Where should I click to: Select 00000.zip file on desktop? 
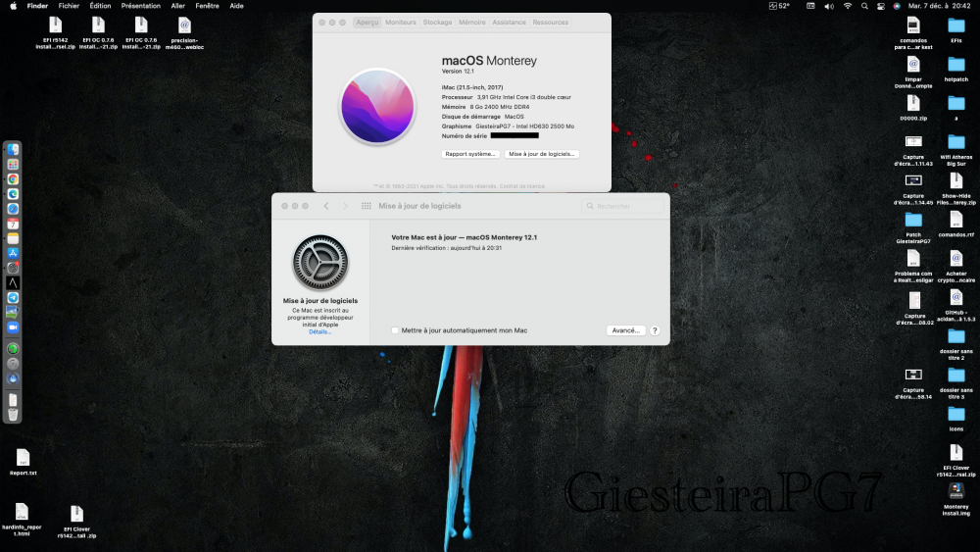(x=913, y=107)
